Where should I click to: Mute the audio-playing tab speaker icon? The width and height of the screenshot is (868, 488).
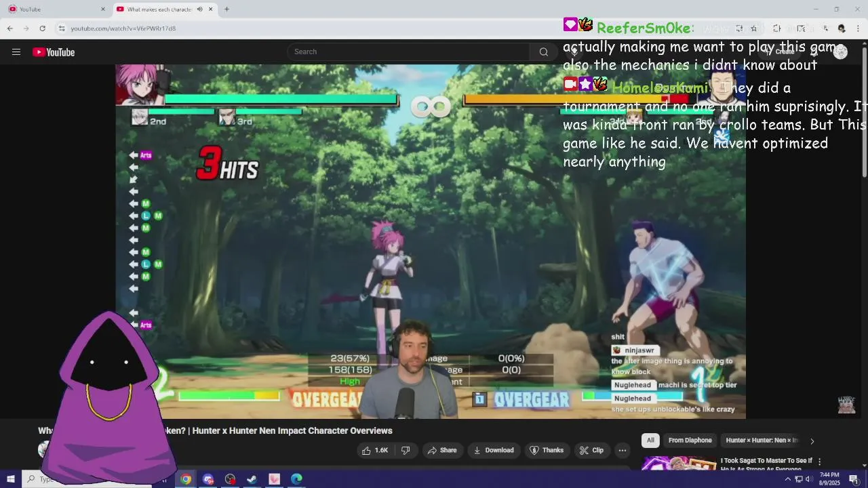click(199, 9)
